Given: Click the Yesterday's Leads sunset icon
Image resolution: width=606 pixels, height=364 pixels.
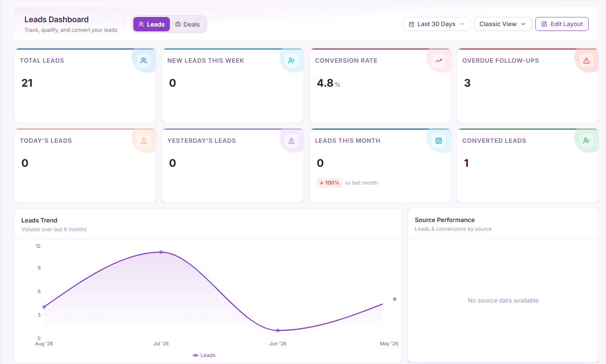Looking at the screenshot, I should 291,141.
